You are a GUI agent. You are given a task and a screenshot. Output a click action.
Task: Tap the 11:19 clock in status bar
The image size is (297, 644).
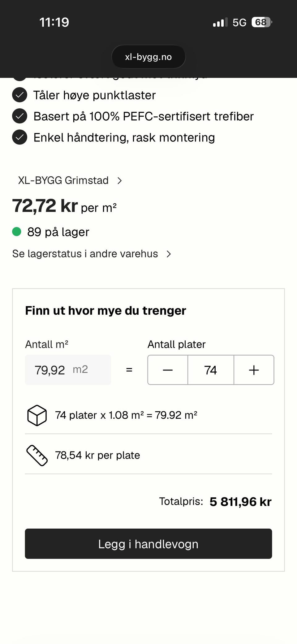[54, 22]
